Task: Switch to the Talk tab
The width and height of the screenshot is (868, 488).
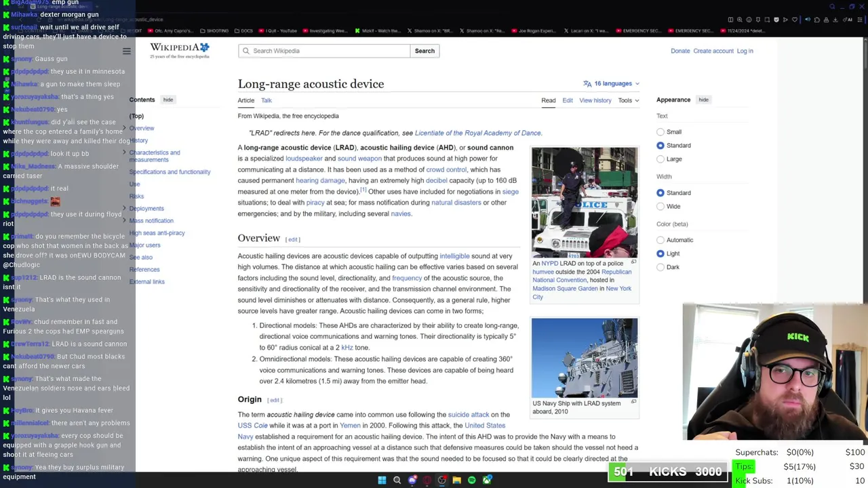Action: coord(267,100)
